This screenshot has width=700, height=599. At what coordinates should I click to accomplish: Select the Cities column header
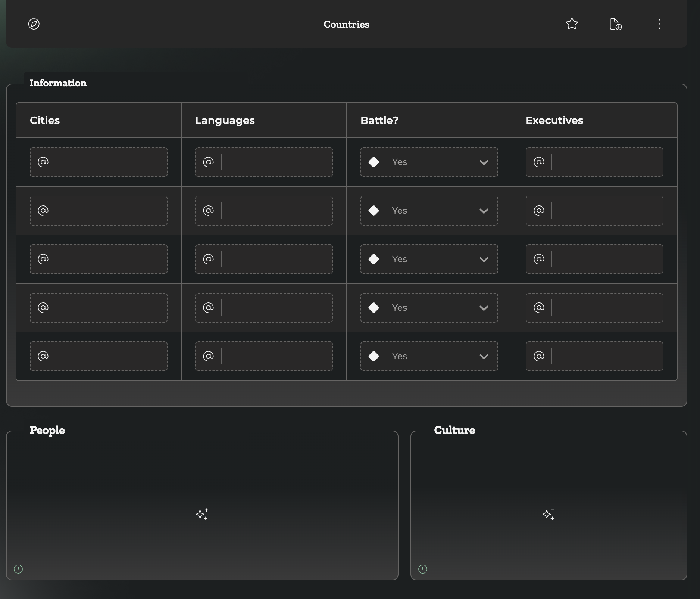coord(45,120)
